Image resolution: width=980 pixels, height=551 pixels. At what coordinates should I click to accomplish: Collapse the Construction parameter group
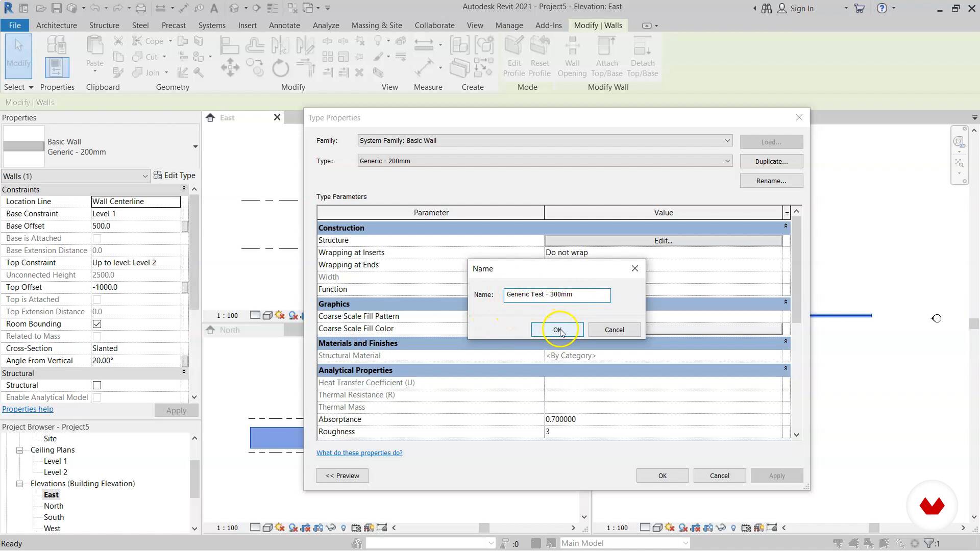[x=786, y=226]
